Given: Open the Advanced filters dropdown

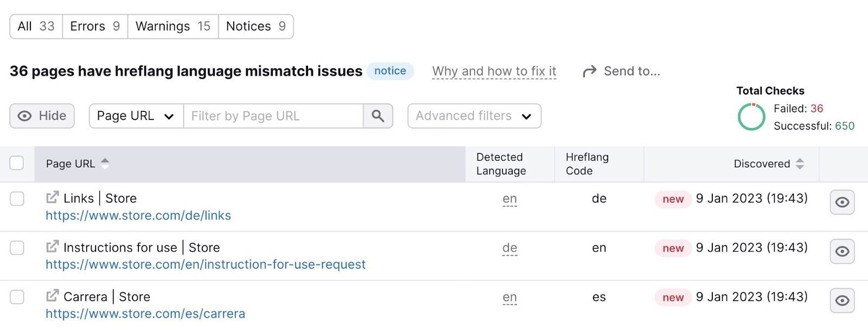Looking at the screenshot, I should pyautogui.click(x=474, y=116).
